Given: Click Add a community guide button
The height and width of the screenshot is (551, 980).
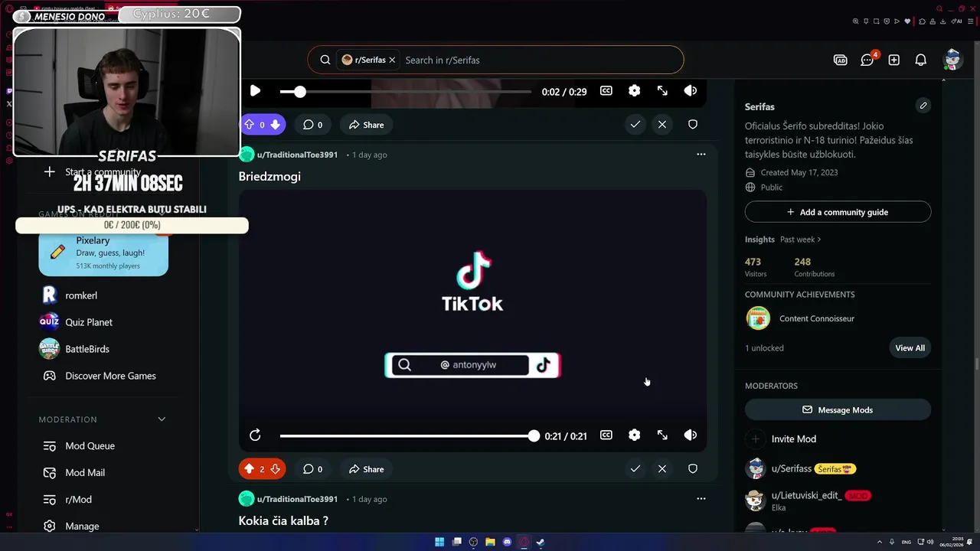Looking at the screenshot, I should click(x=838, y=212).
